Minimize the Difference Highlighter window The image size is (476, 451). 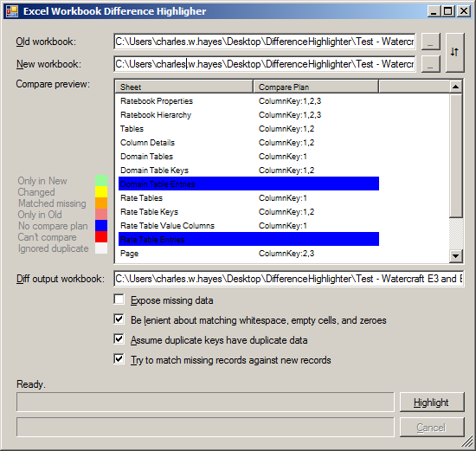click(x=434, y=11)
